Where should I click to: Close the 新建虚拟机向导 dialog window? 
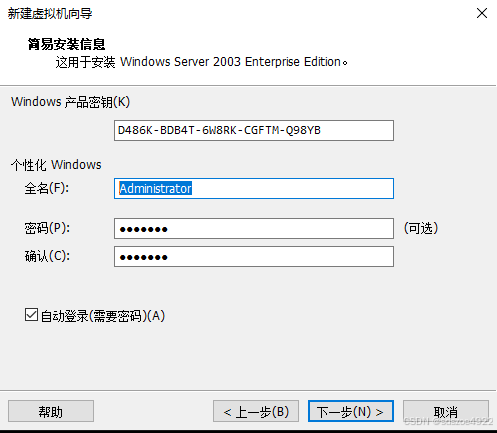482,13
